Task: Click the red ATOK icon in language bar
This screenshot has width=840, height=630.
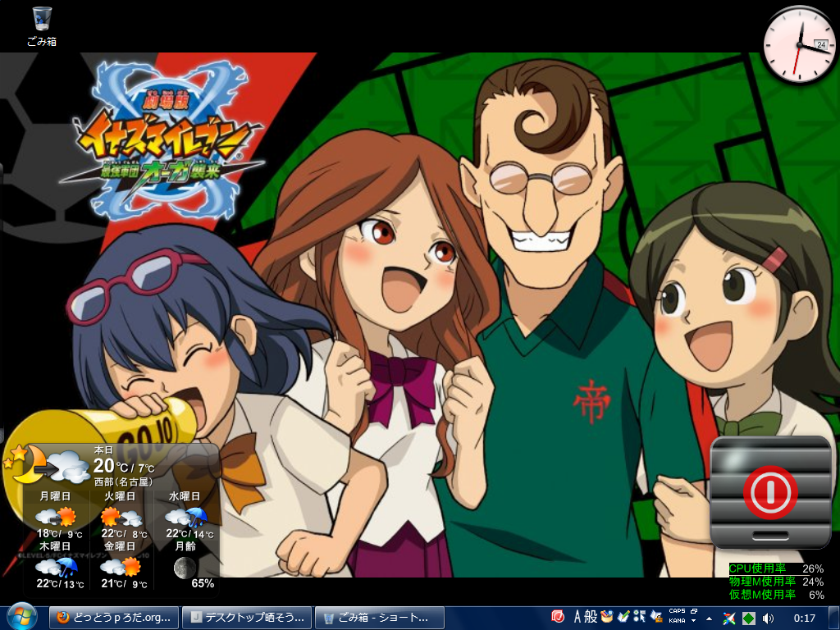Action: [558, 617]
